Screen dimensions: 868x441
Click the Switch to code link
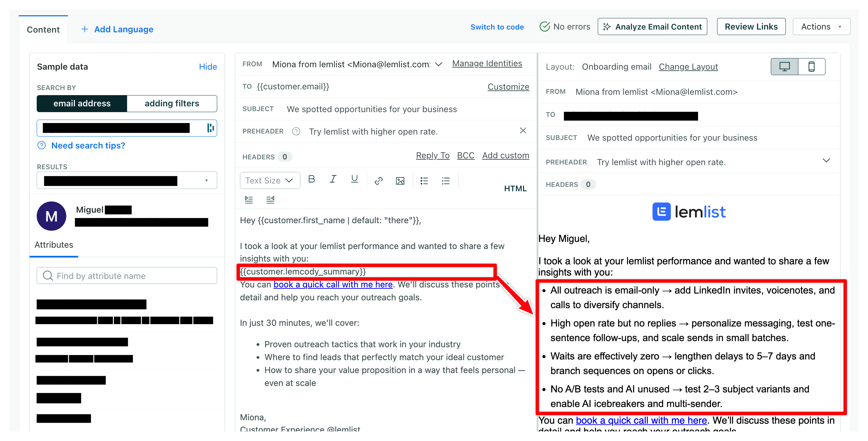click(x=497, y=27)
